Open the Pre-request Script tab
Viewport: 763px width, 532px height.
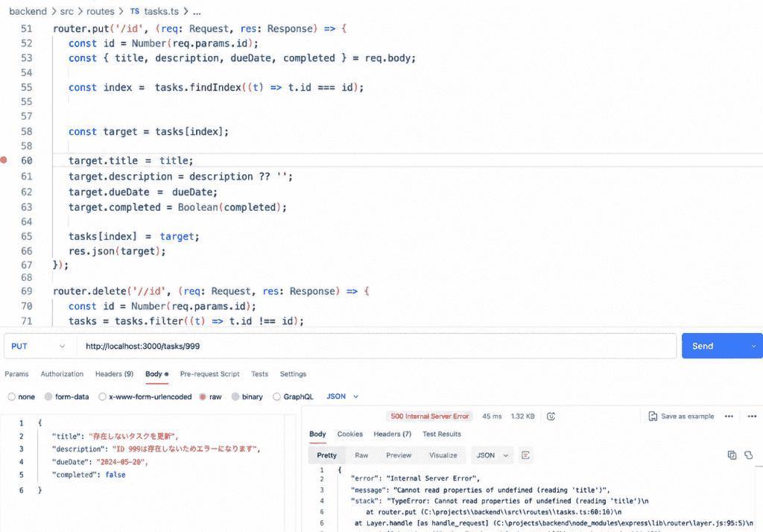pyautogui.click(x=209, y=374)
